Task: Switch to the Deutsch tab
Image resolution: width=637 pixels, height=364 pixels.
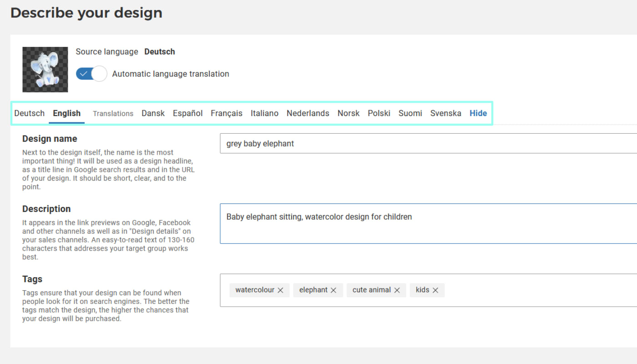Action: coord(30,113)
